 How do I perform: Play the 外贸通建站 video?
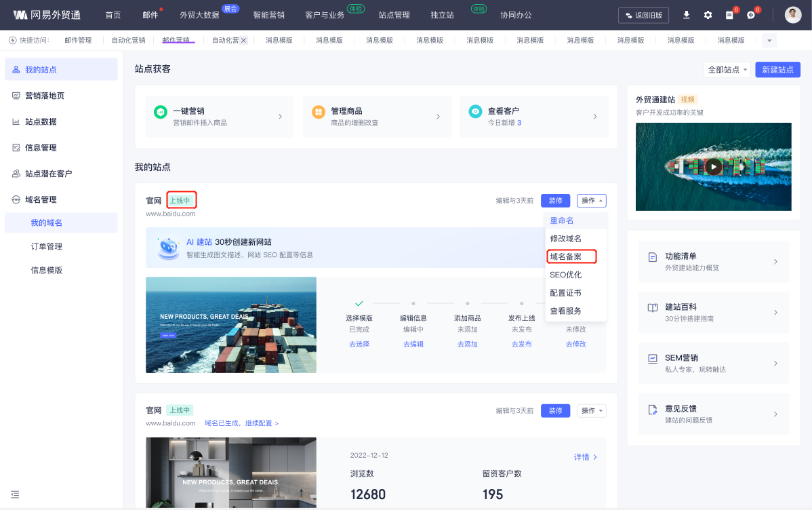713,167
